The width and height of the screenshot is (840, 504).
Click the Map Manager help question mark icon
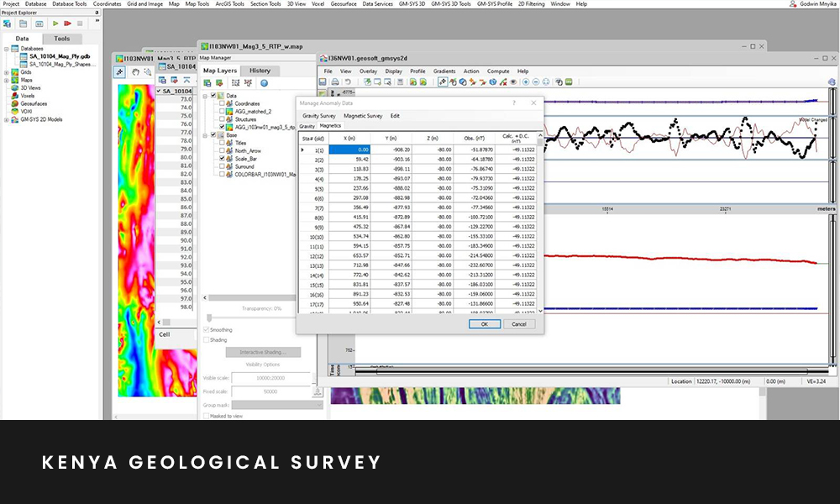[264, 83]
